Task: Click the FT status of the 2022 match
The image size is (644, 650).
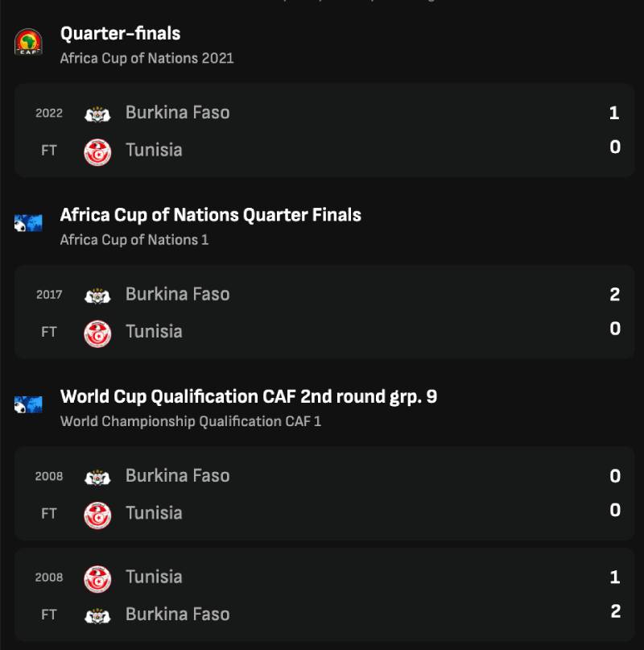Action: (x=49, y=150)
